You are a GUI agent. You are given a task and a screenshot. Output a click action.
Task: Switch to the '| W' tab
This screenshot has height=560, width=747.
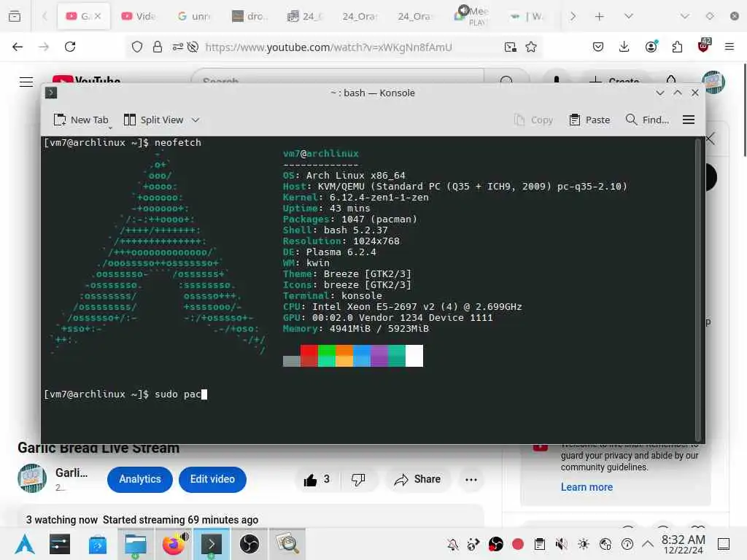(527, 16)
